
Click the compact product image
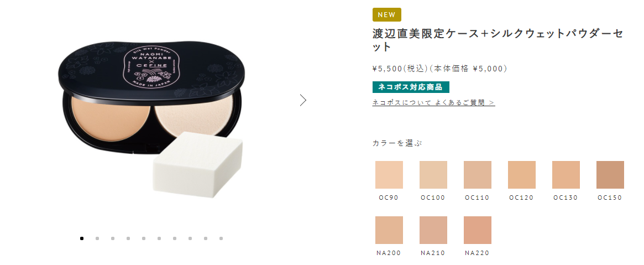coord(150,119)
